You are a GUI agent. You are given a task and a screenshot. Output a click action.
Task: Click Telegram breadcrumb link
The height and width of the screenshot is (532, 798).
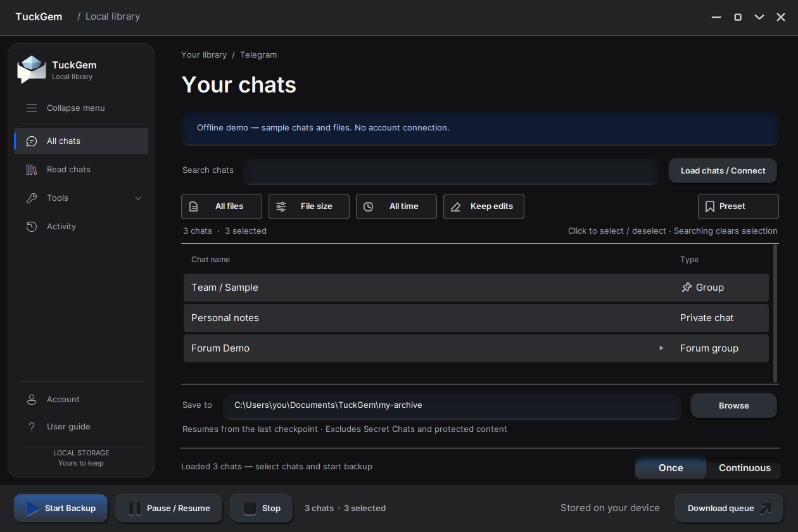click(258, 55)
